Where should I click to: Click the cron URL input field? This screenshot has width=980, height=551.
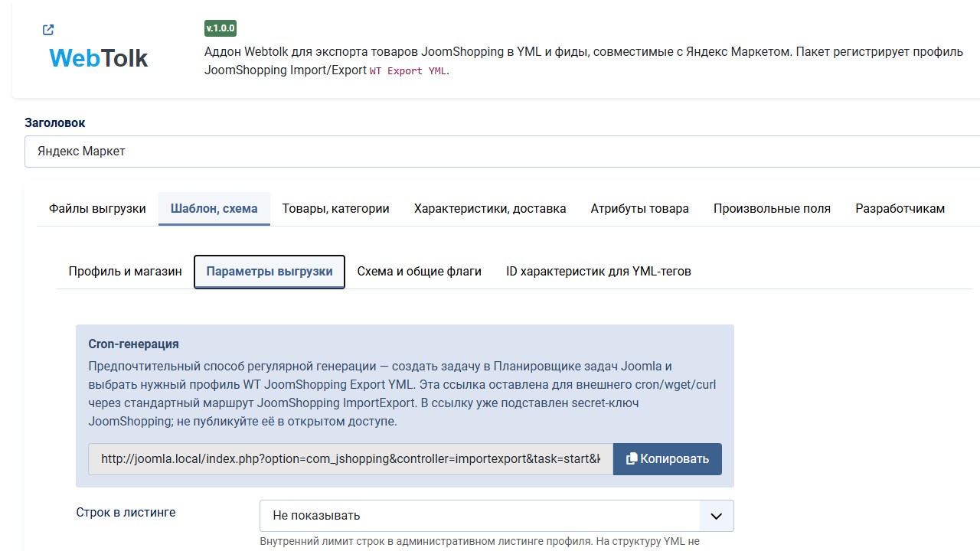351,459
